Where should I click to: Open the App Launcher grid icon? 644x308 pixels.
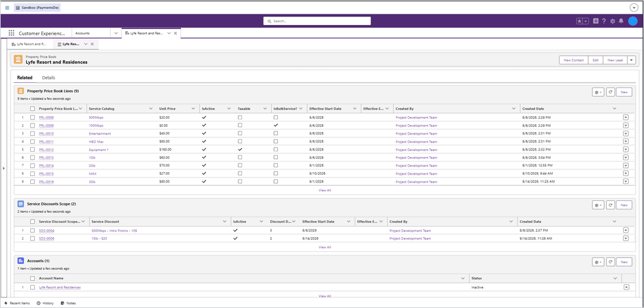tap(12, 33)
